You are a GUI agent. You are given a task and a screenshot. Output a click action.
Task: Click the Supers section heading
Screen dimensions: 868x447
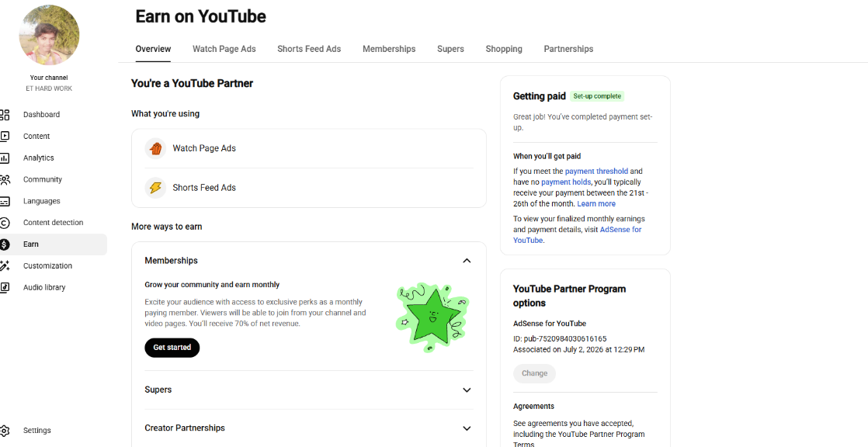tap(158, 390)
